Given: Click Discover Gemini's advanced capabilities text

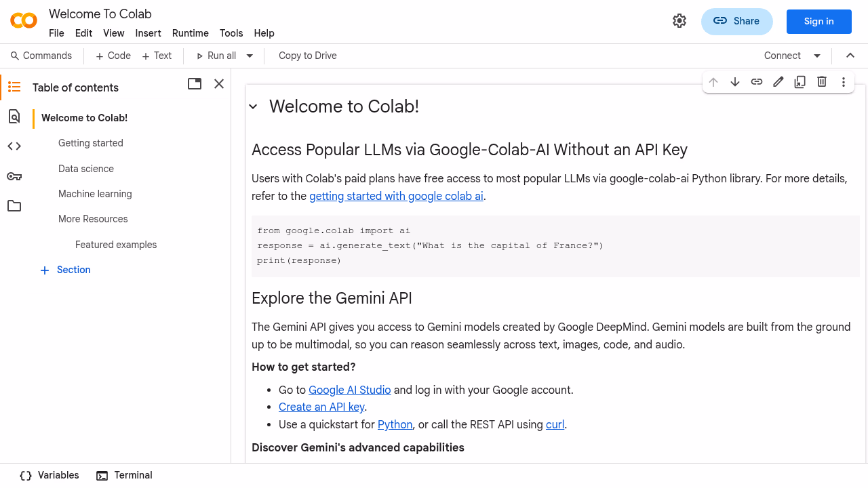Looking at the screenshot, I should 358,447.
